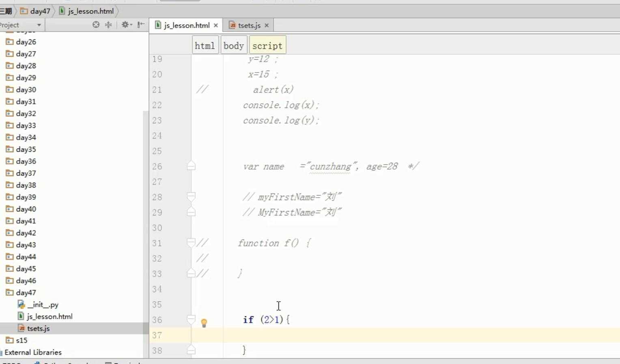620x364 pixels.
Task: Select the script breadcrumb
Action: pyautogui.click(x=267, y=45)
